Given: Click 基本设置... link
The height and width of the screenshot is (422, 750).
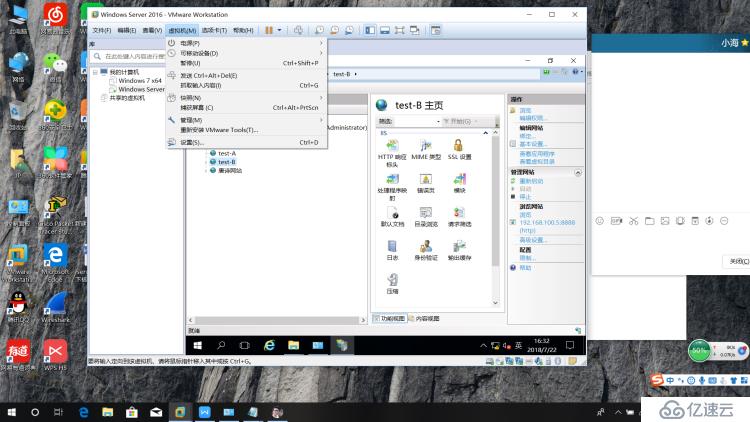Looking at the screenshot, I should coord(533,144).
